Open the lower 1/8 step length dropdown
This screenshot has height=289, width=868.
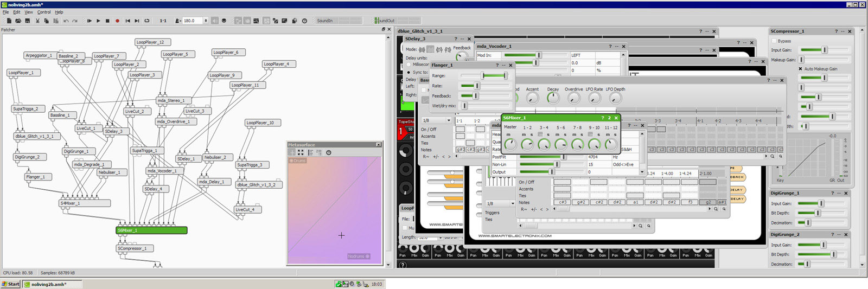pos(500,203)
